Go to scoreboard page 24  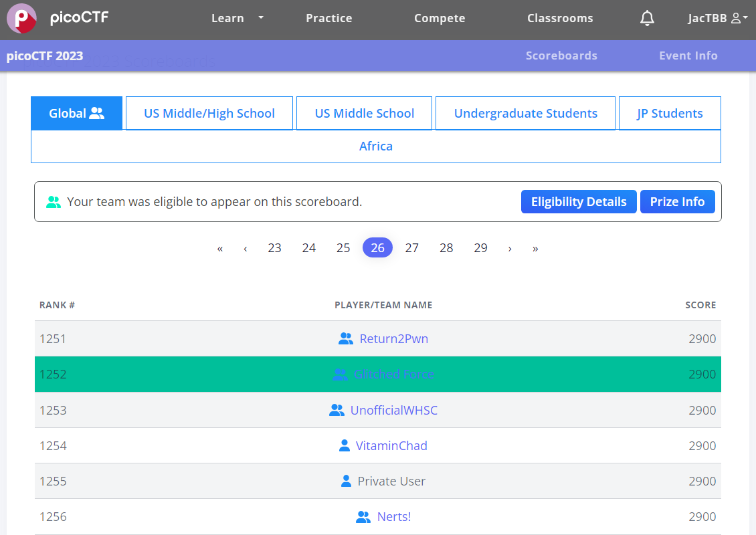[309, 248]
